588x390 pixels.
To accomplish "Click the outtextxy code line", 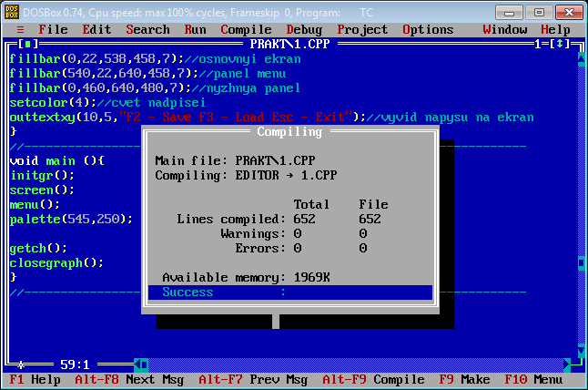I will point(271,118).
